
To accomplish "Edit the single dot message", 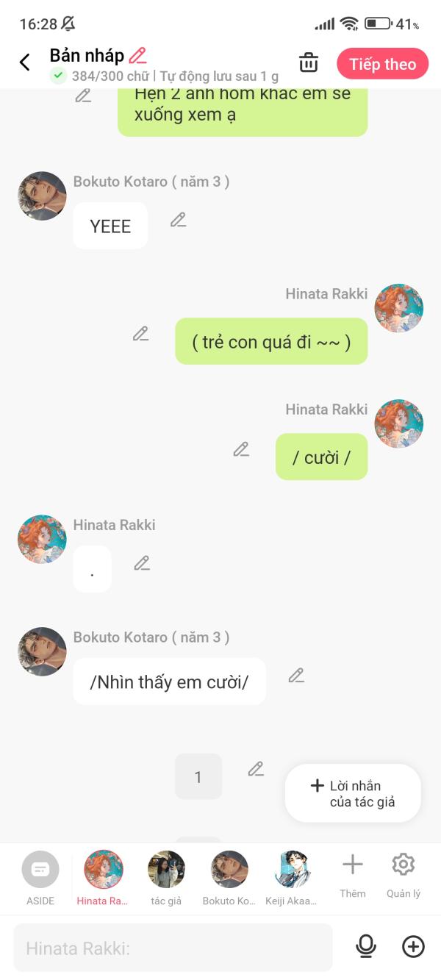I will pyautogui.click(x=142, y=564).
